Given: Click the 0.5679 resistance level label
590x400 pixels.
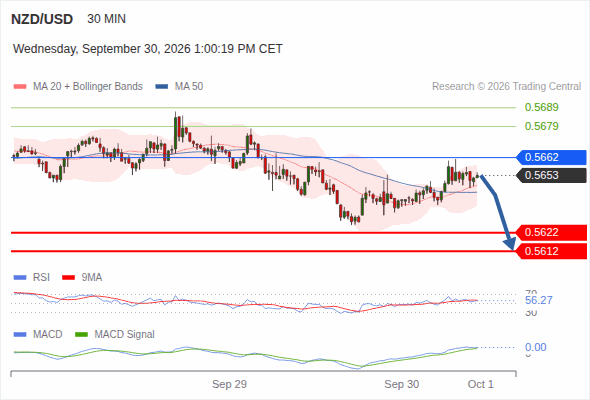Looking at the screenshot, I should point(541,126).
